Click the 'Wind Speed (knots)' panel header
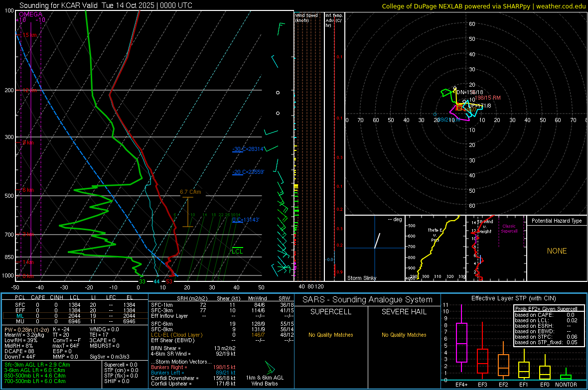588x390 pixels. [x=306, y=17]
